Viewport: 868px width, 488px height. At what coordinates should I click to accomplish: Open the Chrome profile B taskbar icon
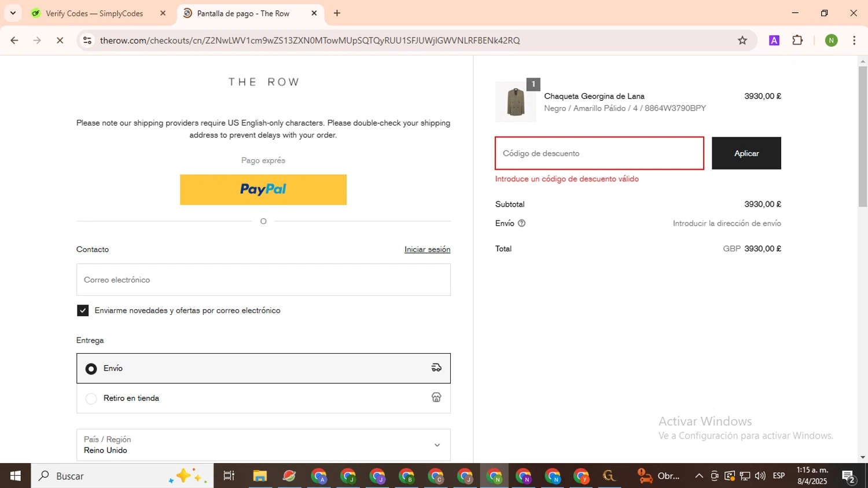click(x=407, y=476)
